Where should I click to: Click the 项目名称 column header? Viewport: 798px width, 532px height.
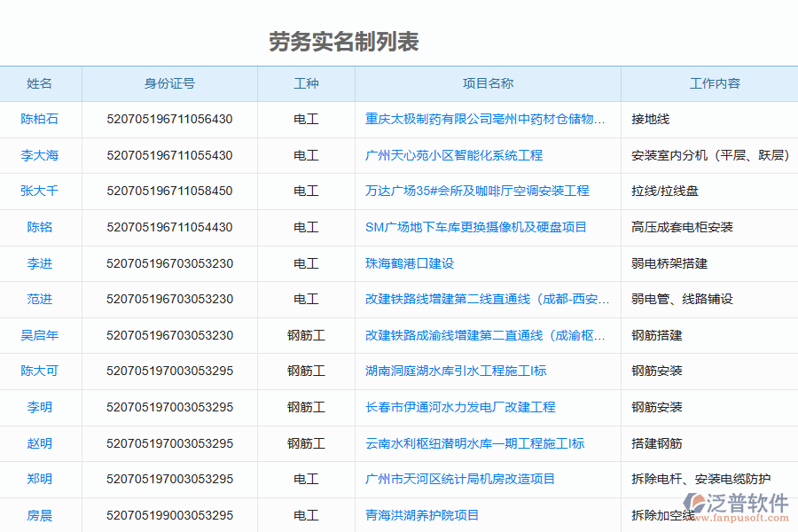point(488,84)
